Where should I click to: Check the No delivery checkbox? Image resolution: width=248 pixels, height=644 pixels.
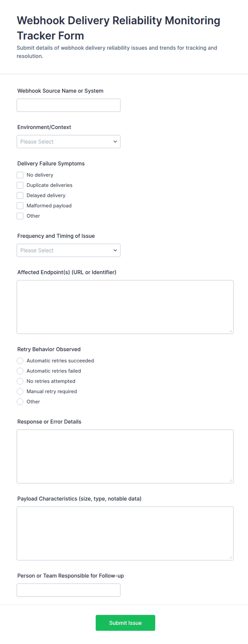point(20,175)
